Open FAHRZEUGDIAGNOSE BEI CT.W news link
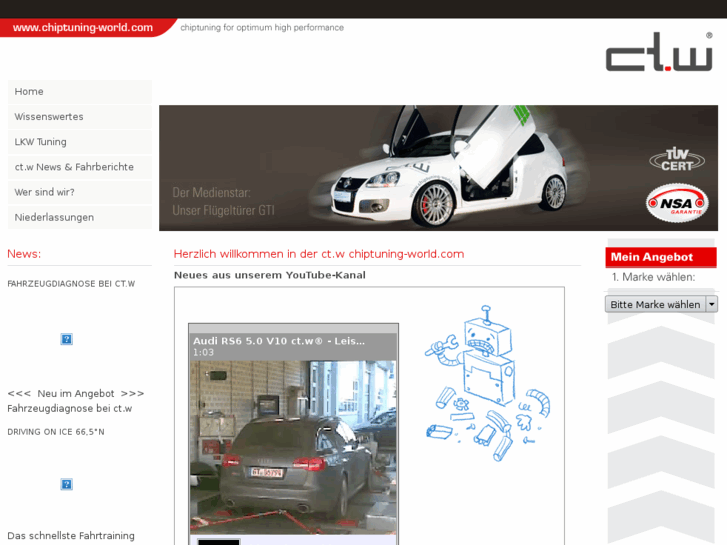Viewport: 727px width, 545px height. (71, 284)
